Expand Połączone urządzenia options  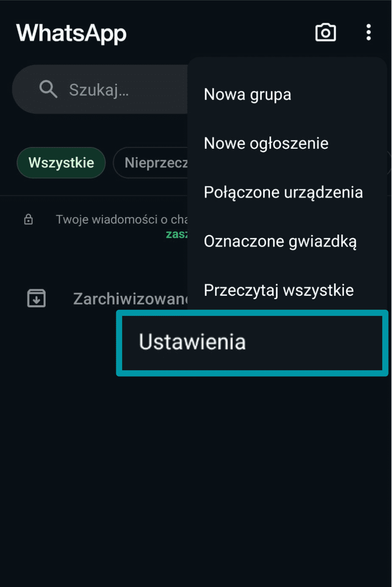pos(283,192)
